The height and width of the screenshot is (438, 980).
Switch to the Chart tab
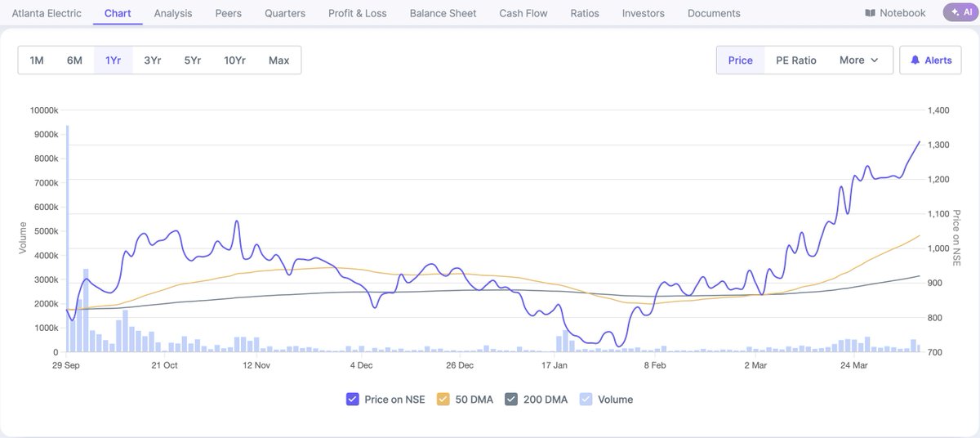point(118,13)
